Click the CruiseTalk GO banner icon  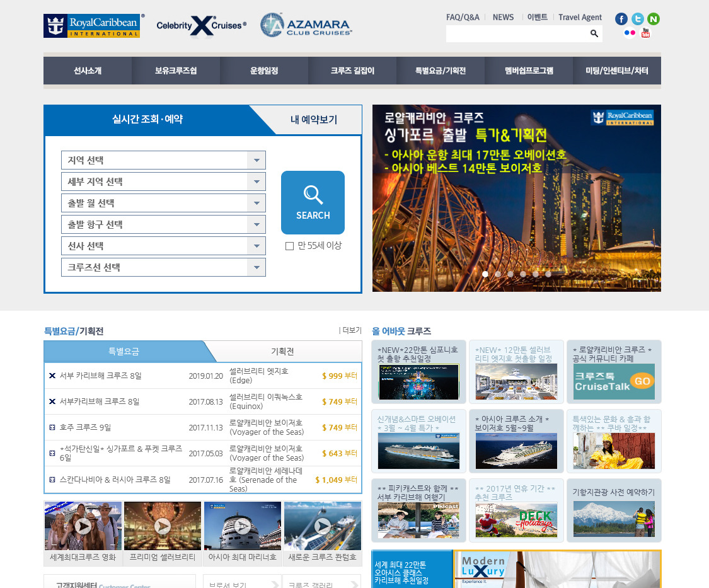[614, 382]
